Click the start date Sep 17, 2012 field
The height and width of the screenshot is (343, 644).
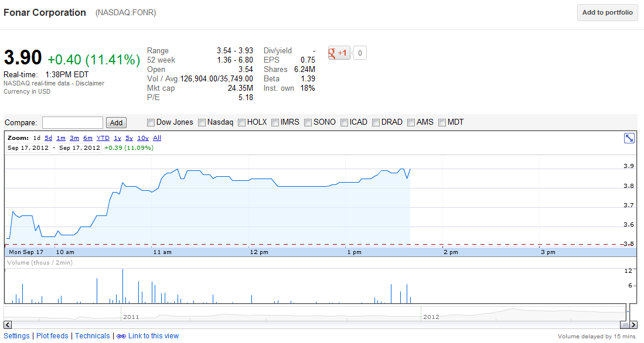click(28, 148)
